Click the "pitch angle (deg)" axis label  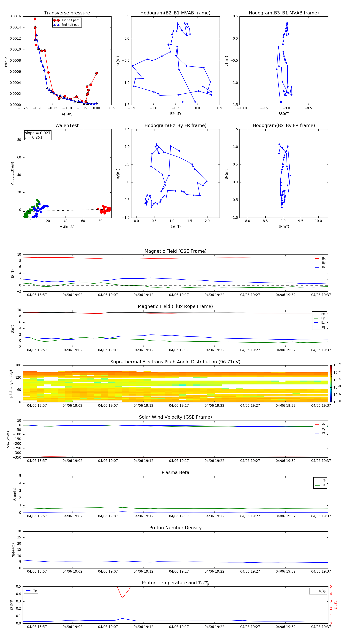point(11,384)
